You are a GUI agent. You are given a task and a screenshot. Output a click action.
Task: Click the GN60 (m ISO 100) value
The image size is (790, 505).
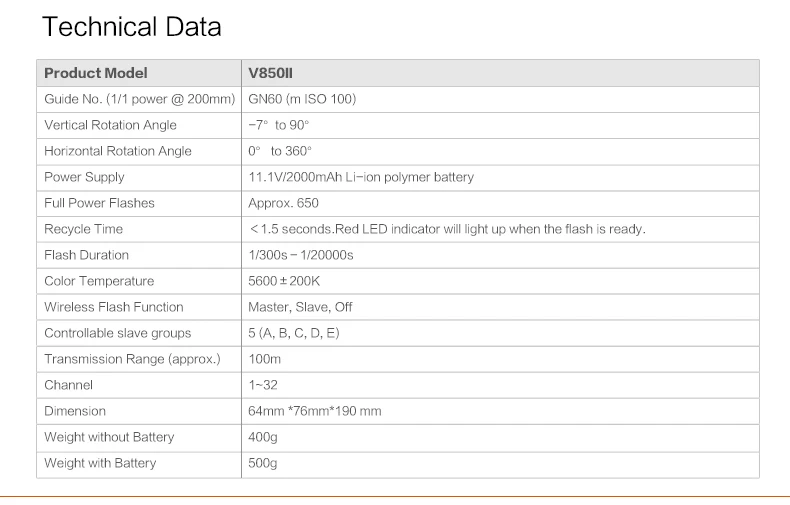tap(302, 99)
